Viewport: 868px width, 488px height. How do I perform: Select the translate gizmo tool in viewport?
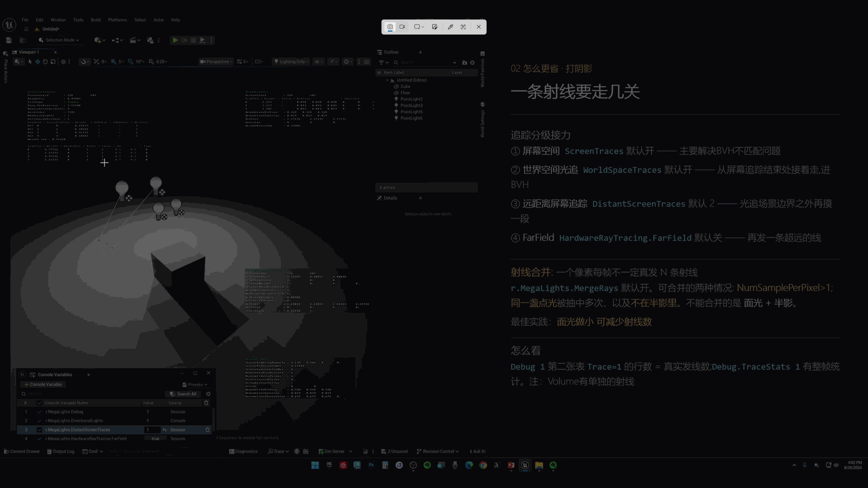click(37, 62)
